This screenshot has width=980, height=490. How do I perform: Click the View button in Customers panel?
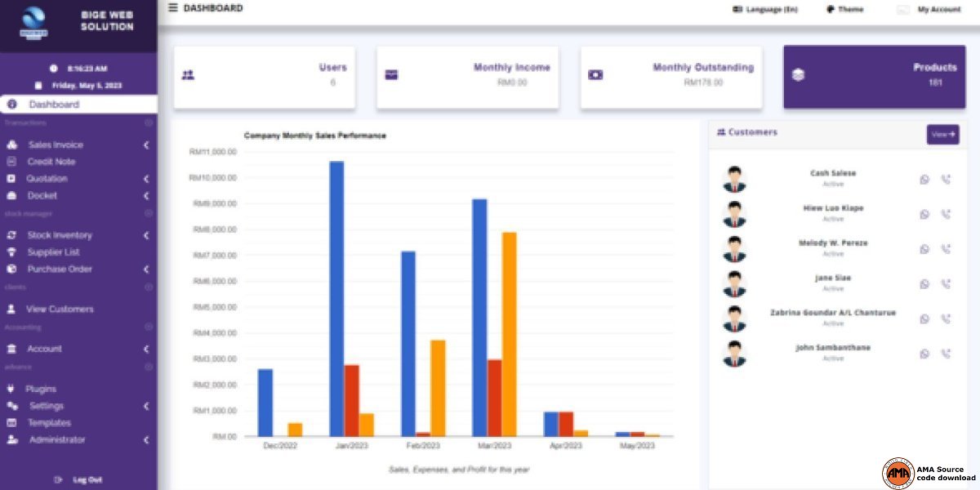click(942, 134)
